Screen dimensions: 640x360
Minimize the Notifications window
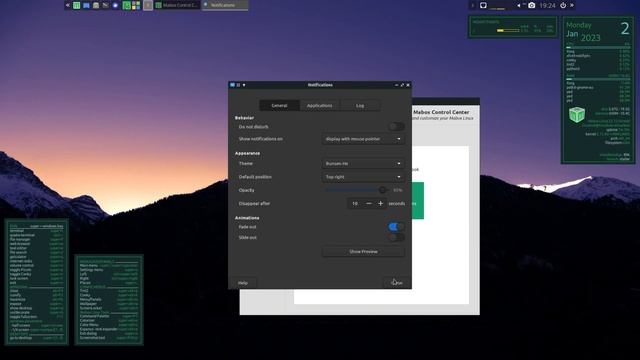pos(396,85)
